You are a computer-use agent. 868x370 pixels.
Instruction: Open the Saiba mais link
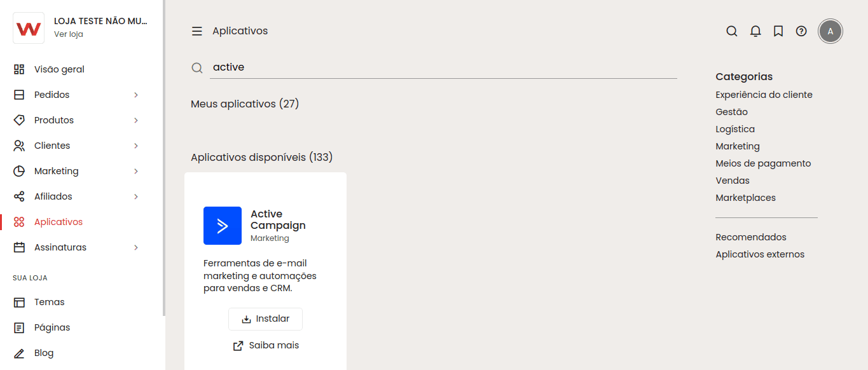click(x=266, y=346)
